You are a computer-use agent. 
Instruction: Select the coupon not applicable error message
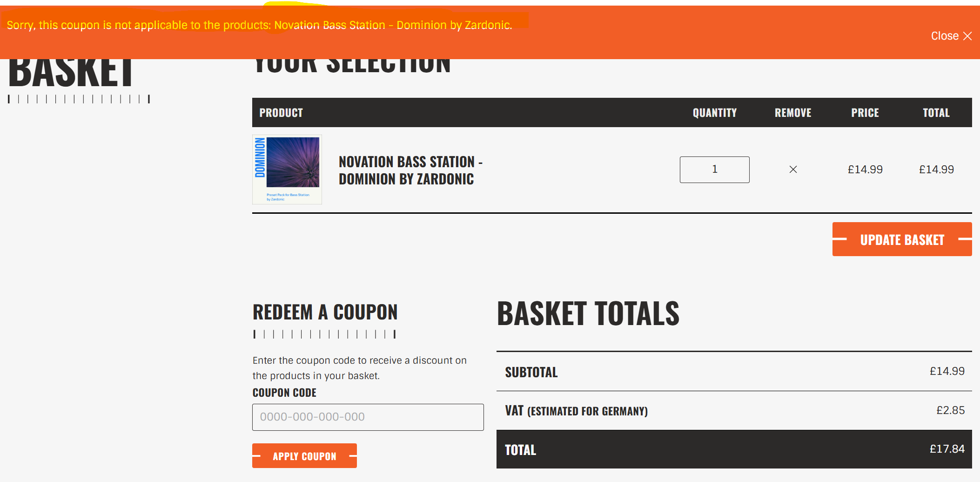tap(259, 25)
